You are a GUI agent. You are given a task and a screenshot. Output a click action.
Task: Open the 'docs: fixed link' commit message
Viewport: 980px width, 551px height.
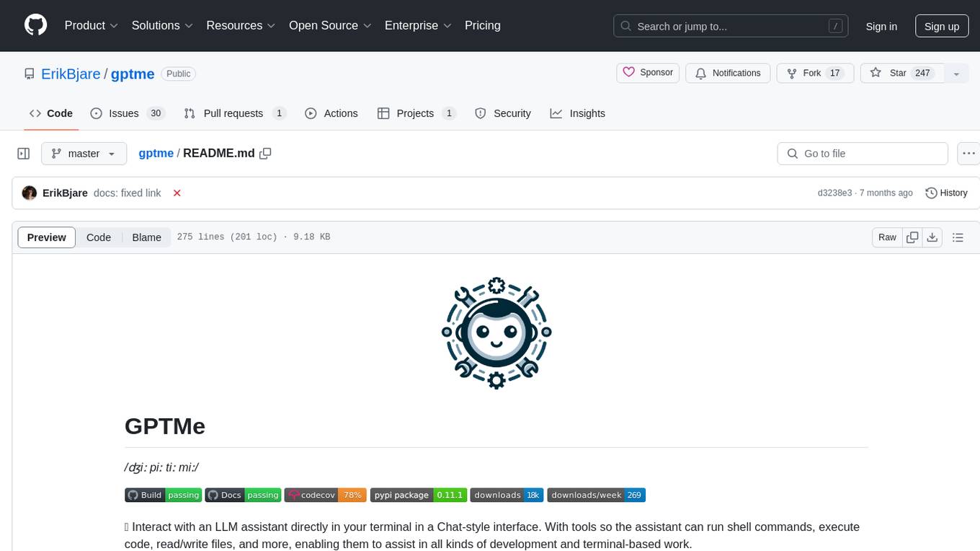click(128, 193)
